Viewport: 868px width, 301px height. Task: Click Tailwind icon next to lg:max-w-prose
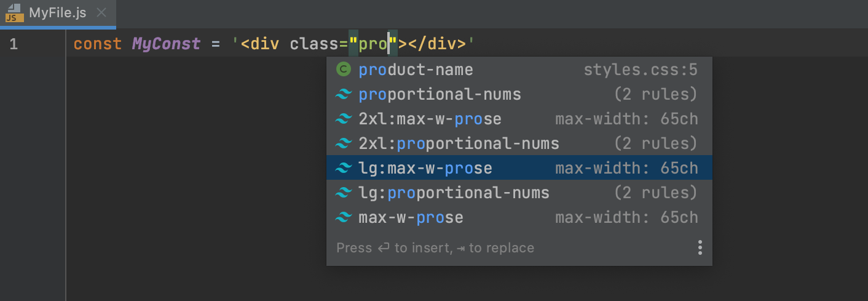coord(343,168)
